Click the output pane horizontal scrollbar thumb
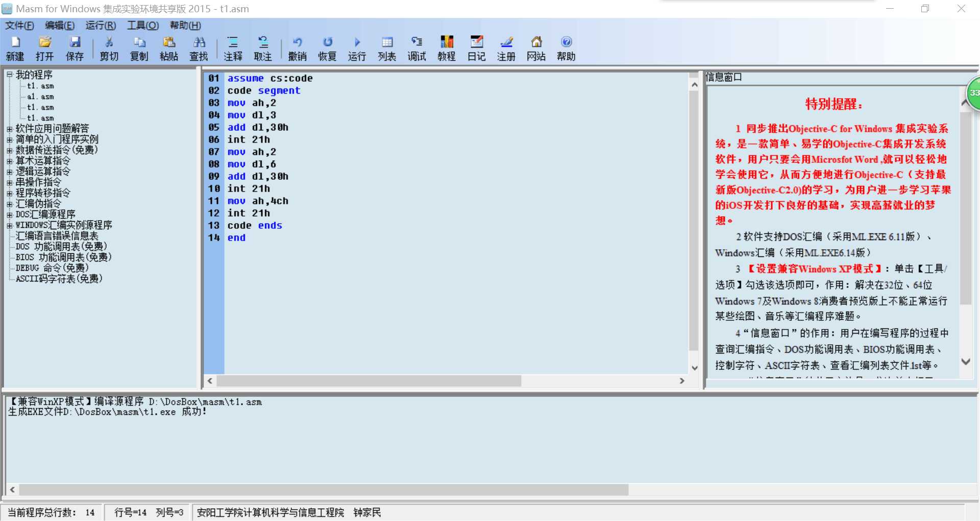Screen dimensions: 980x521 [x=324, y=490]
